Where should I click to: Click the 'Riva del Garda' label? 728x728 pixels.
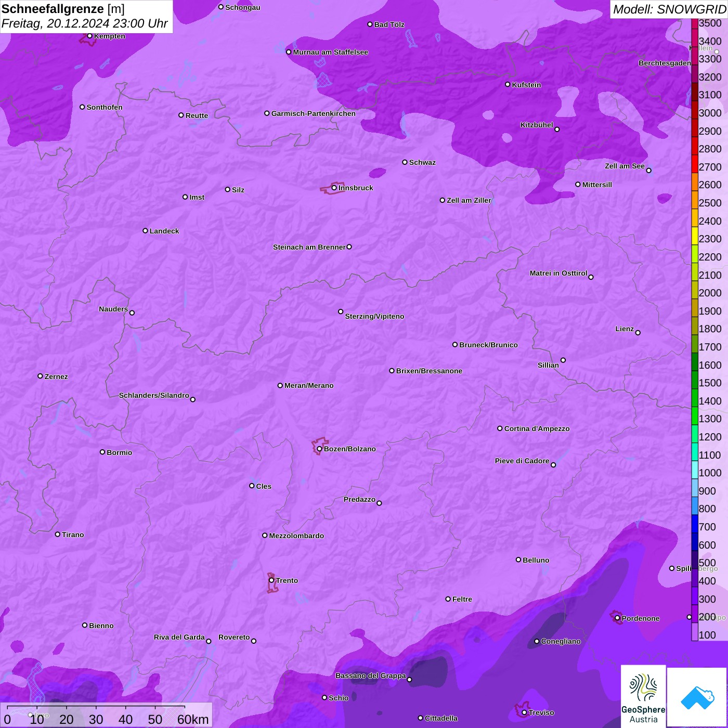[x=179, y=637]
